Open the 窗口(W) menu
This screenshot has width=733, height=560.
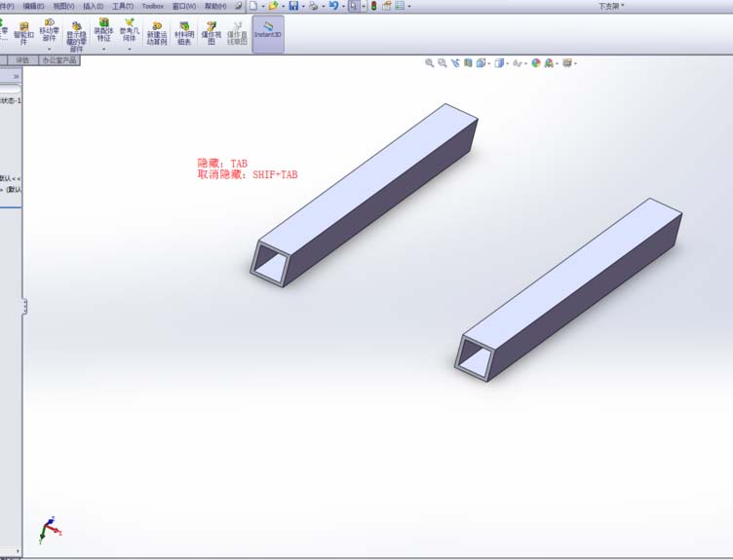click(x=184, y=6)
